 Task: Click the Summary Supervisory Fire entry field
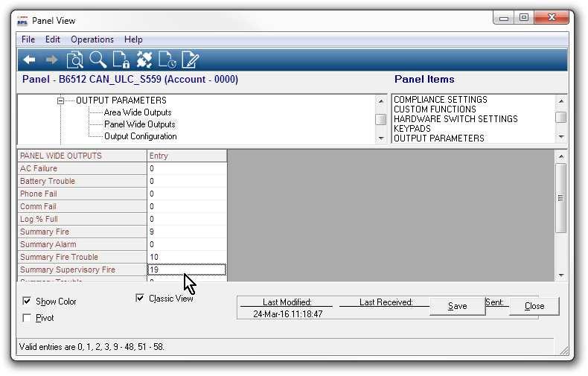tap(187, 270)
